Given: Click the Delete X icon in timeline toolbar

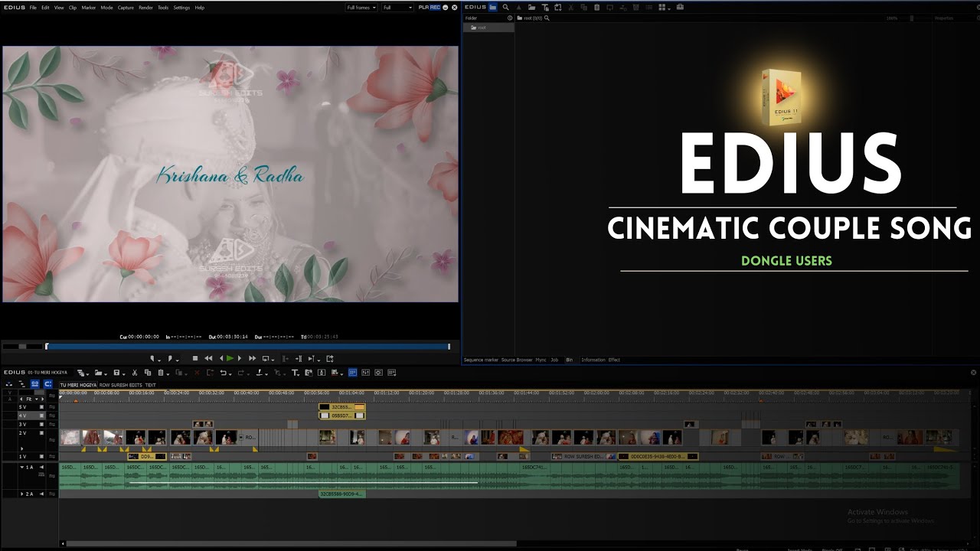Looking at the screenshot, I should pyautogui.click(x=197, y=373).
